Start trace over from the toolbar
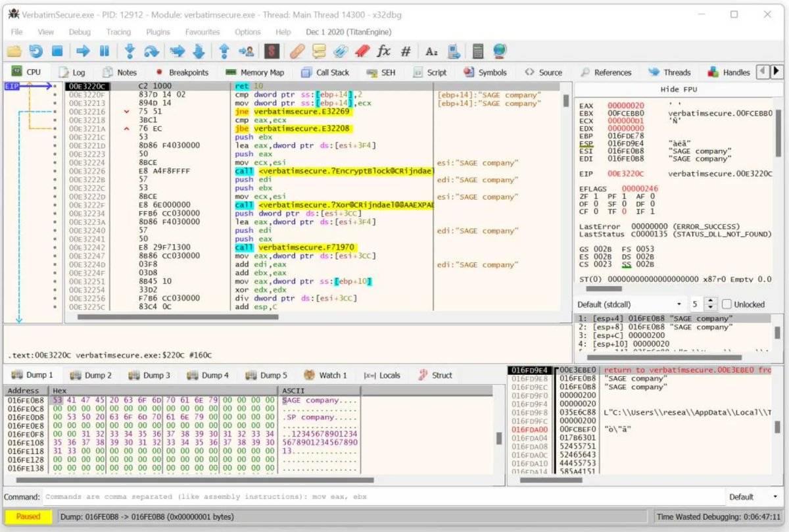This screenshot has height=532, width=789. pyautogui.click(x=199, y=51)
